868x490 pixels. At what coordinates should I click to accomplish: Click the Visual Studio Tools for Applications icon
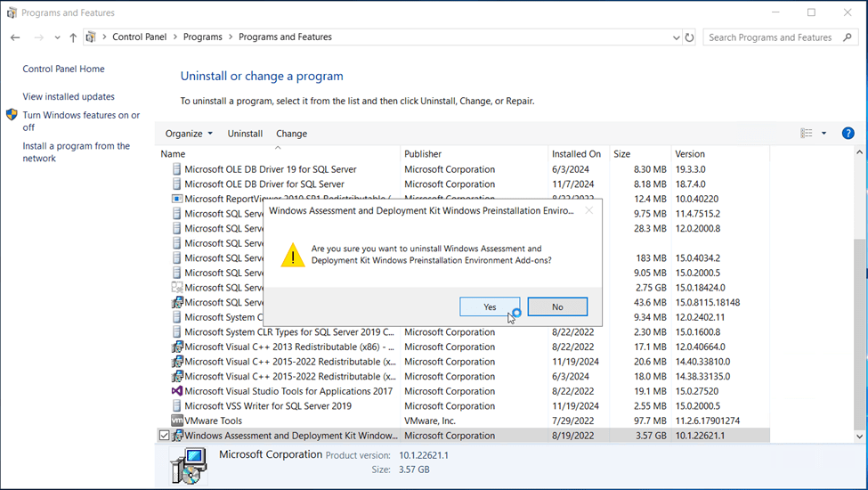pos(177,391)
